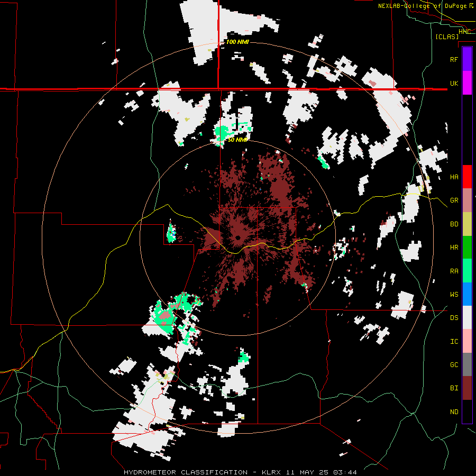
Task: Click the HA legend label
Action: pyautogui.click(x=454, y=177)
